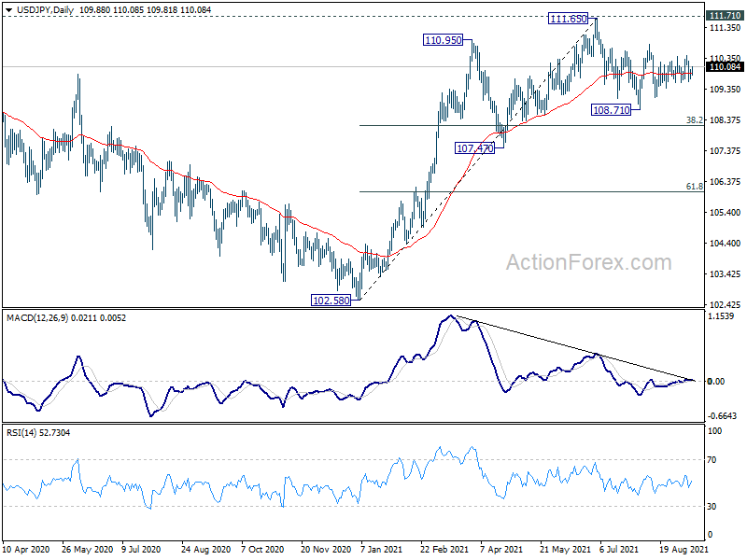Select the 19 Aug 2021 date label

684,550
